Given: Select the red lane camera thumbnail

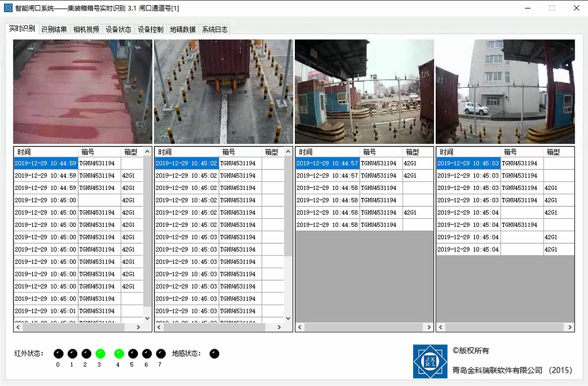Looking at the screenshot, I should click(x=83, y=91).
